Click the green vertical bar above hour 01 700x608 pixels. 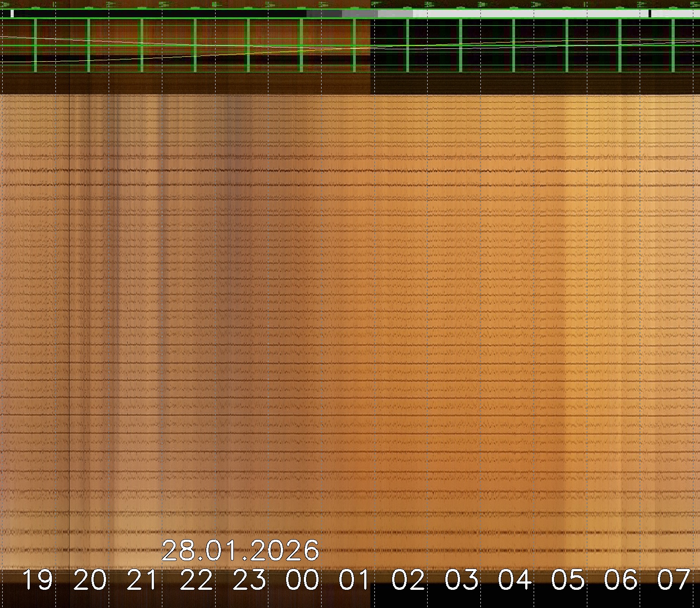click(354, 44)
